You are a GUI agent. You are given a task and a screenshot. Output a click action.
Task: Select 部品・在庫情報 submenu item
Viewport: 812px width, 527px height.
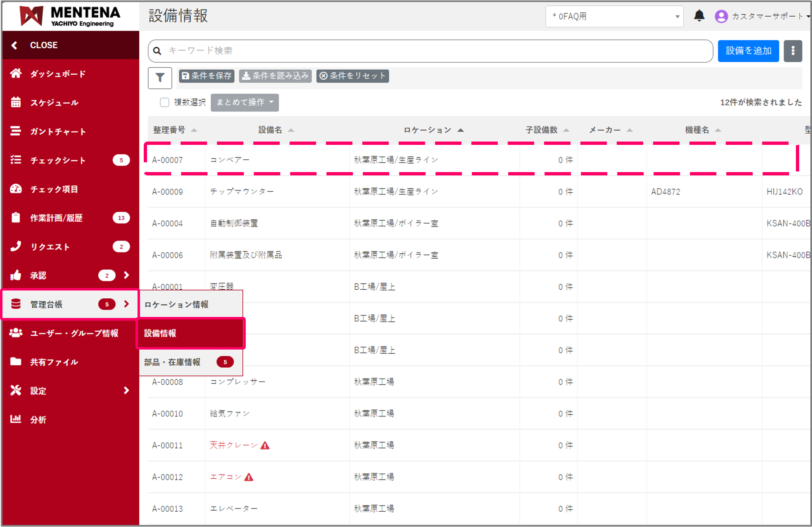point(173,362)
